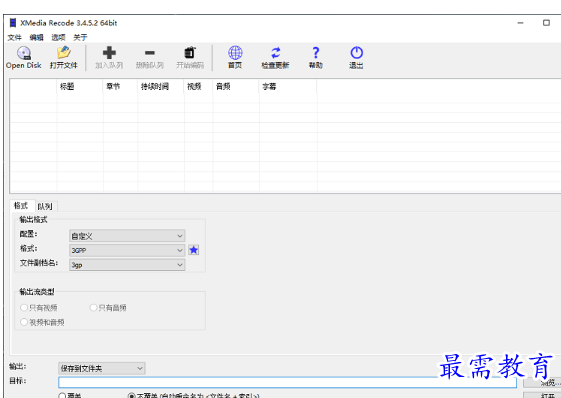Screen dimensions: 561x398
Task: Click the 目标 path input field
Action: tap(288, 383)
